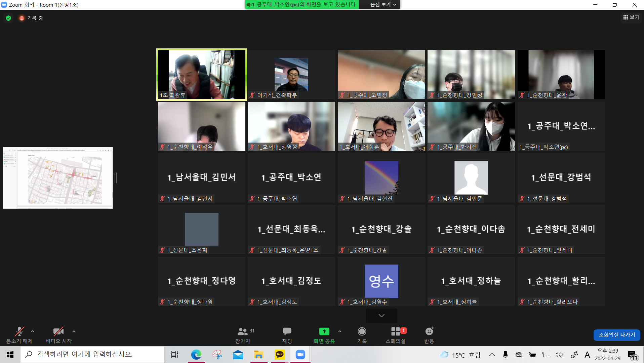Open the 보기 layout view menu
This screenshot has width=644, height=363.
pyautogui.click(x=631, y=17)
